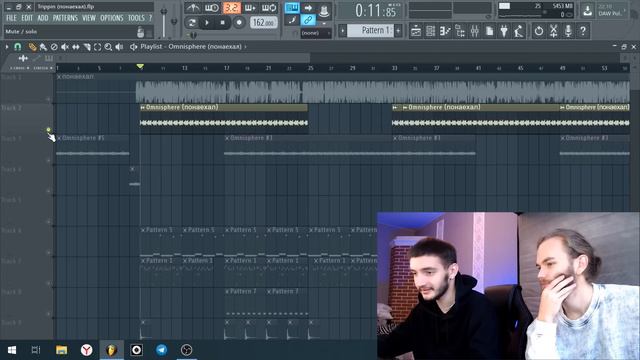The width and height of the screenshot is (640, 360).
Task: Click the 162 tempo field
Action: 263,22
